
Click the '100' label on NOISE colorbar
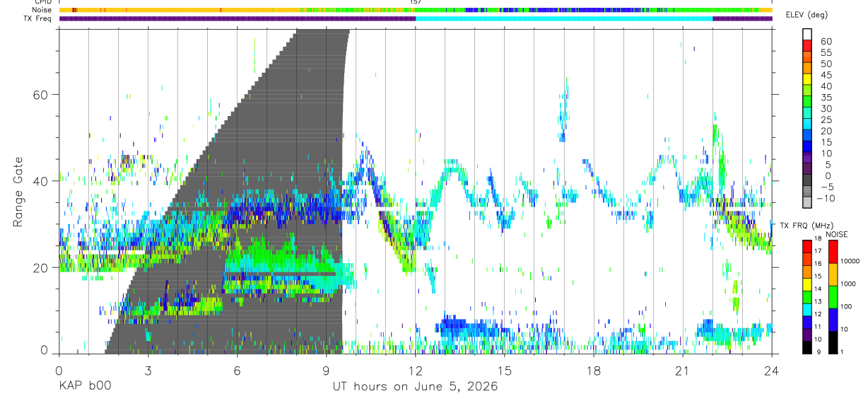(848, 306)
